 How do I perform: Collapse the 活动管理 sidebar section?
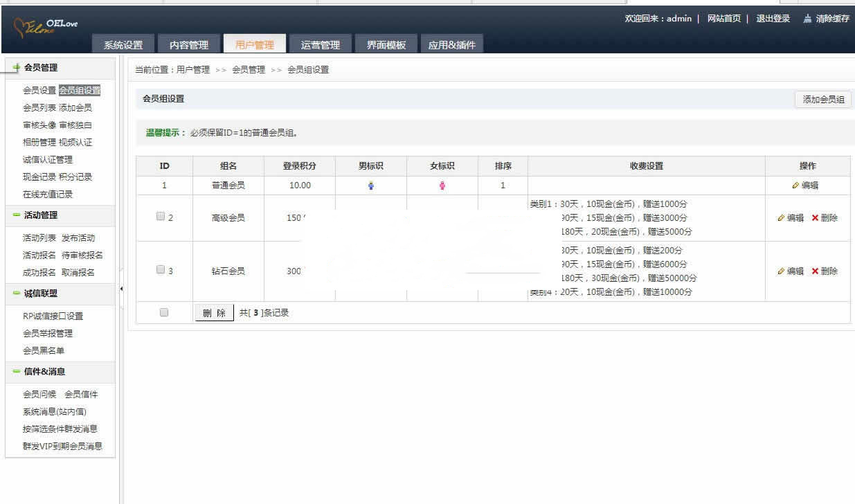click(17, 215)
